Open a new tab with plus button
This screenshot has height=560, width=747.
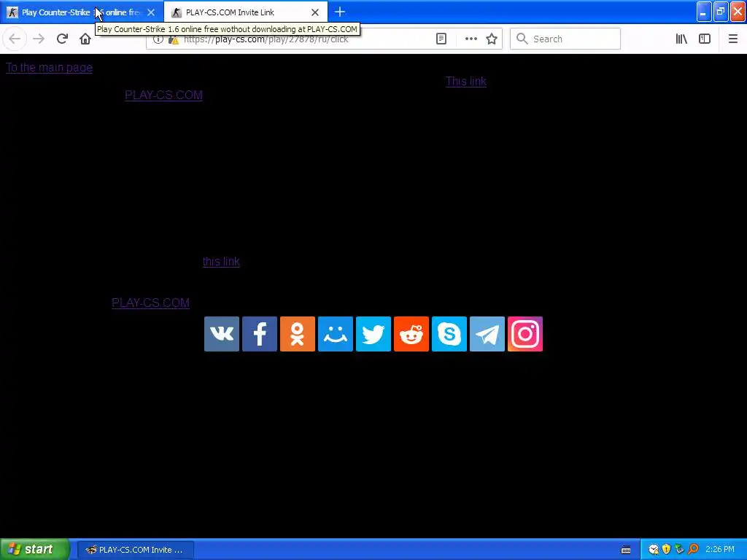click(x=340, y=12)
